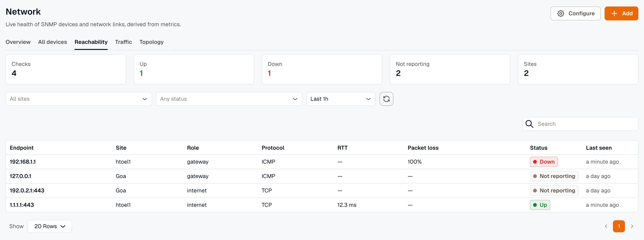The width and height of the screenshot is (644, 240).
Task: Sort by Protocol column header
Action: 273,148
